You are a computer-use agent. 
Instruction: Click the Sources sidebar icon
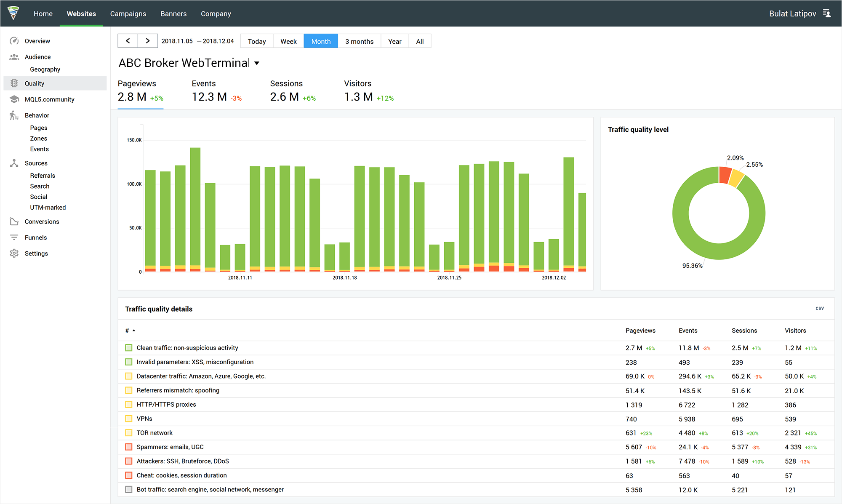[x=14, y=163]
